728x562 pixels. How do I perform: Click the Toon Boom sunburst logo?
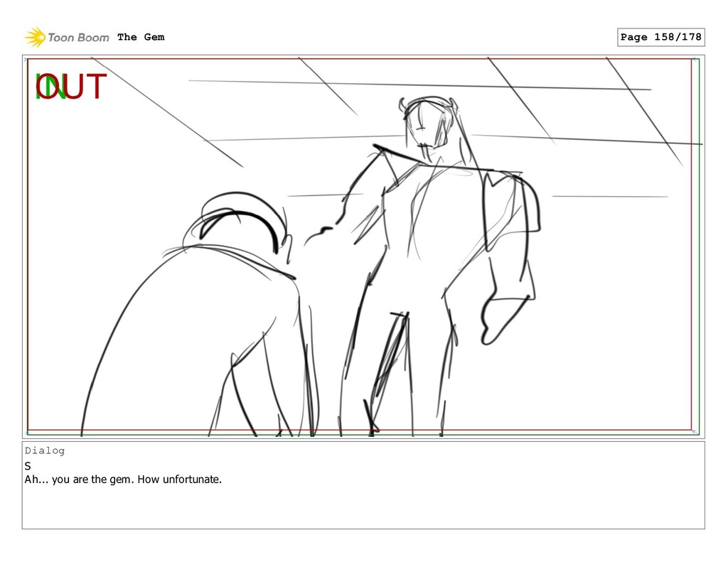pyautogui.click(x=35, y=37)
